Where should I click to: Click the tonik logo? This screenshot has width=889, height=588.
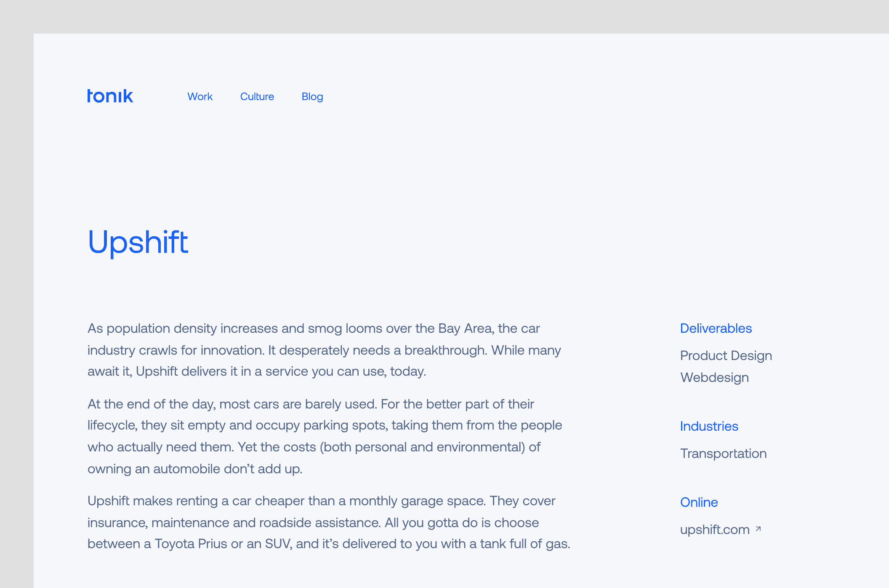(x=110, y=96)
